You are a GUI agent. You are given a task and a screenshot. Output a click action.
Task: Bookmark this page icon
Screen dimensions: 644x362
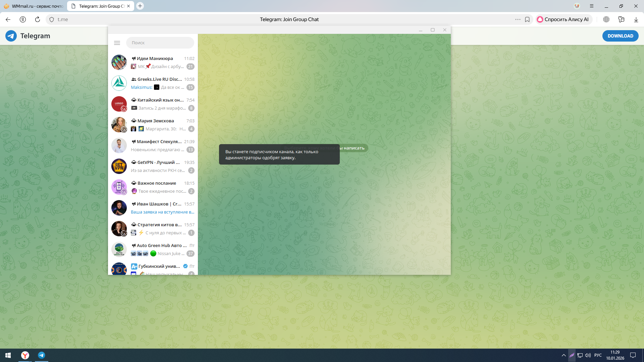(527, 19)
